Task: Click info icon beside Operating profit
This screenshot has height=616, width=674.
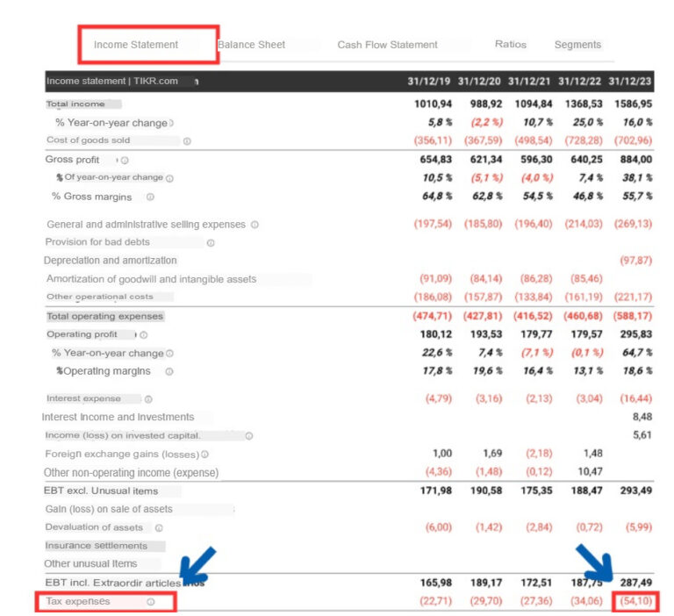Action: coord(143,335)
